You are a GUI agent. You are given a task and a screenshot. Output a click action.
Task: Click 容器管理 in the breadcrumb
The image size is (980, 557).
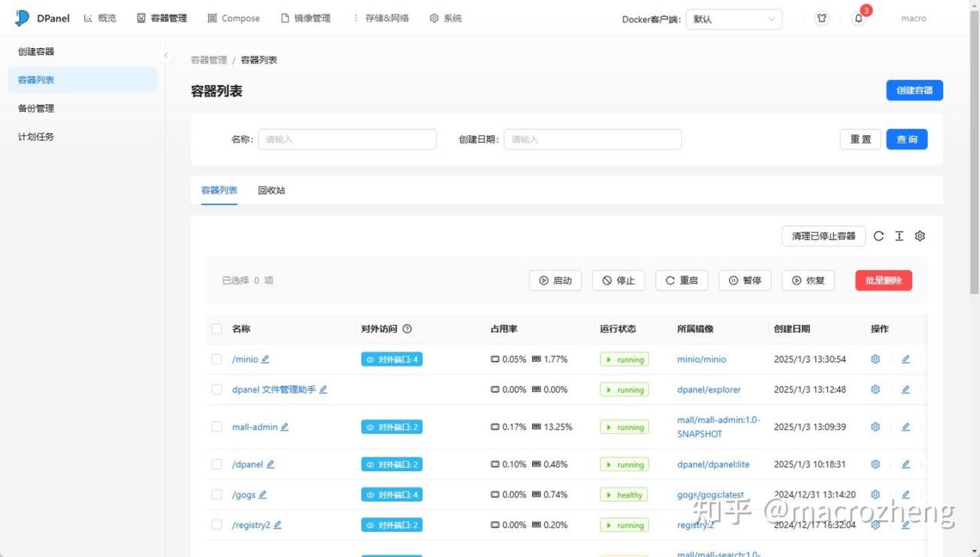[x=209, y=60]
